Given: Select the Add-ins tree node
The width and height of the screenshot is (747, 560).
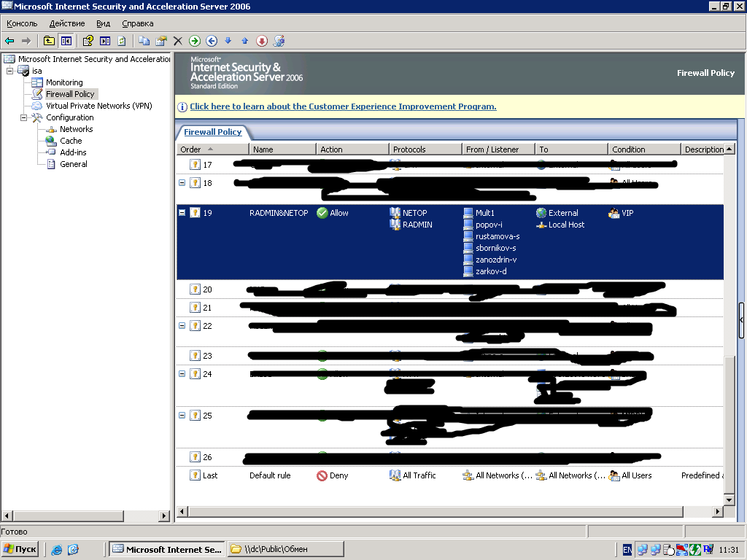Looking at the screenshot, I should click(73, 152).
